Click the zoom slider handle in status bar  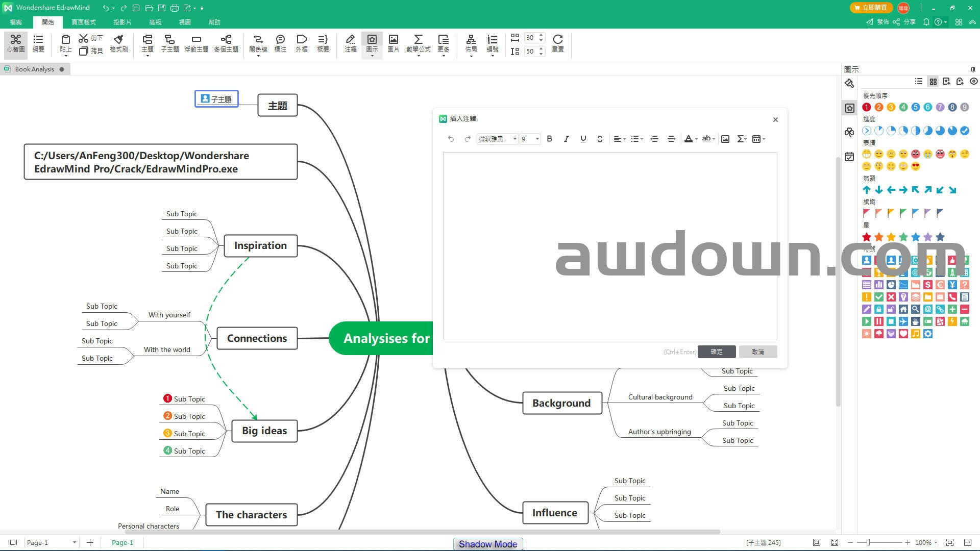click(868, 542)
